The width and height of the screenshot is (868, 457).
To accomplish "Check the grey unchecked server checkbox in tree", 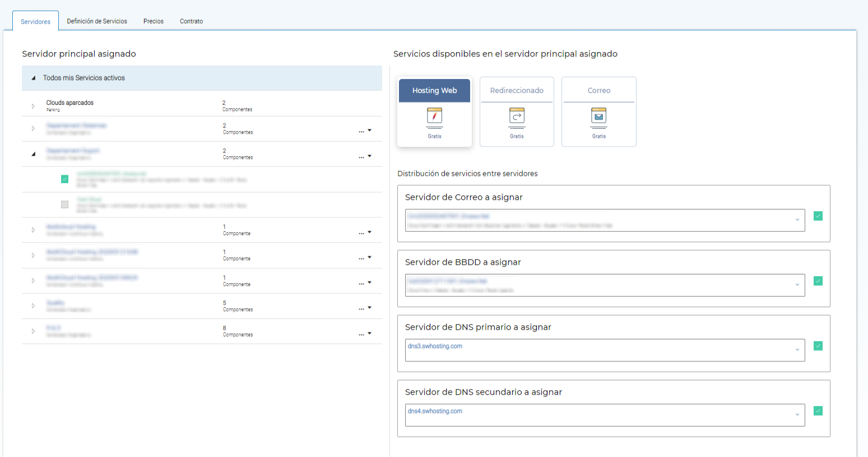I will pyautogui.click(x=64, y=205).
